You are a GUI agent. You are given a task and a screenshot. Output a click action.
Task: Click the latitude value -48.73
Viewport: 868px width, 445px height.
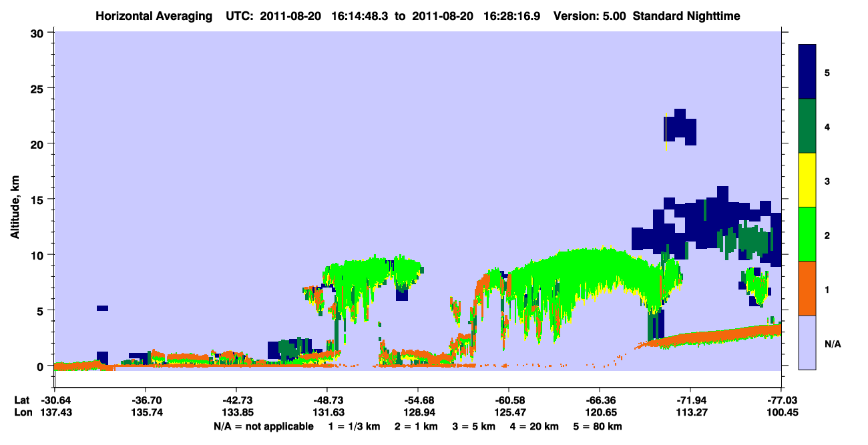[327, 400]
